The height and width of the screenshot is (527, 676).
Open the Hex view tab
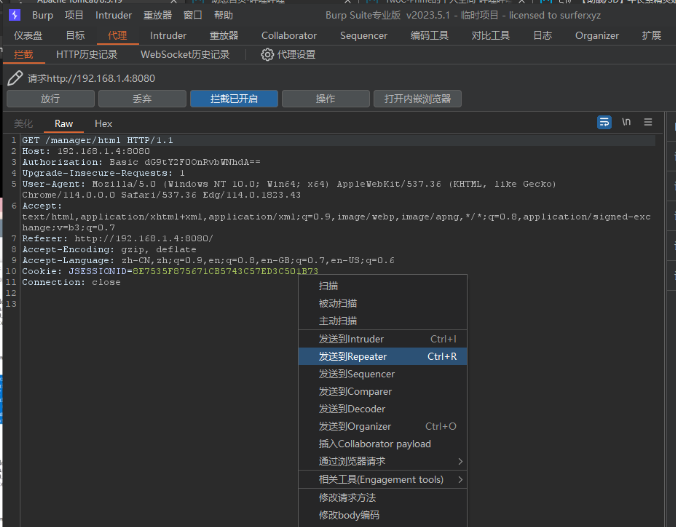point(103,124)
